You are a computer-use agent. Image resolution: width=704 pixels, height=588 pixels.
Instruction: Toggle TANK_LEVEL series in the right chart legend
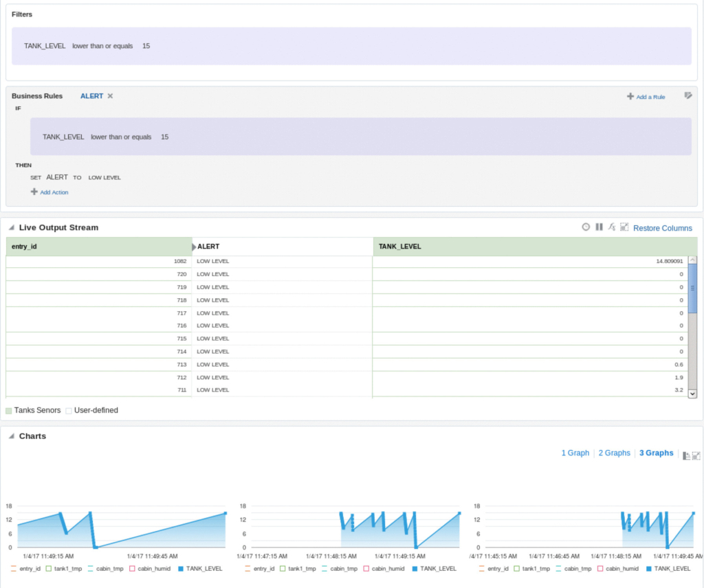click(668, 569)
